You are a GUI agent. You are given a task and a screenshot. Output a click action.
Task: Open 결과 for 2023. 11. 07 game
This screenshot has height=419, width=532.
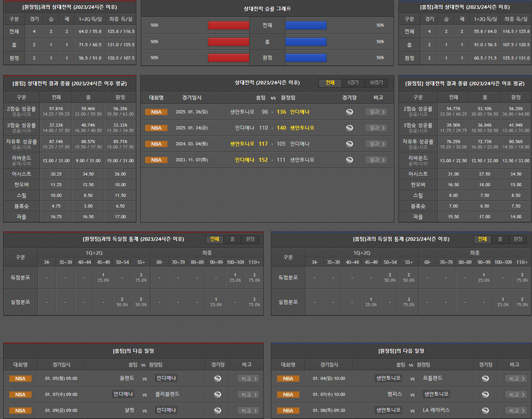[376, 160]
